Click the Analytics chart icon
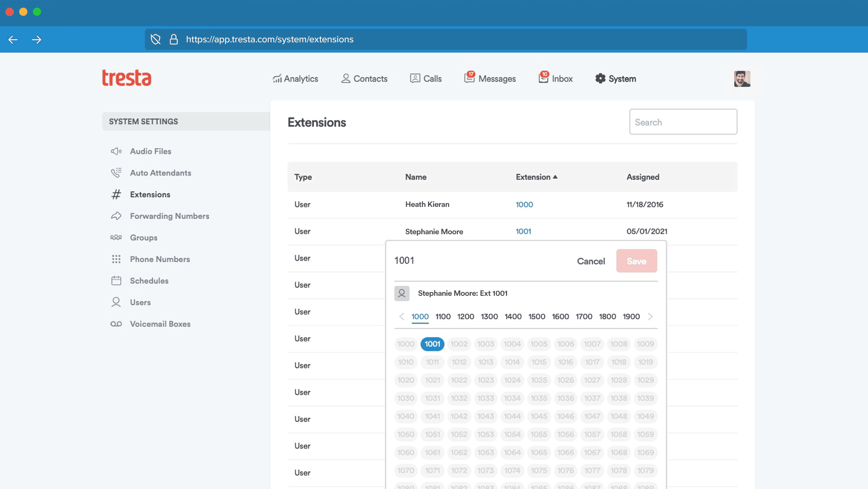The width and height of the screenshot is (868, 489). click(277, 79)
